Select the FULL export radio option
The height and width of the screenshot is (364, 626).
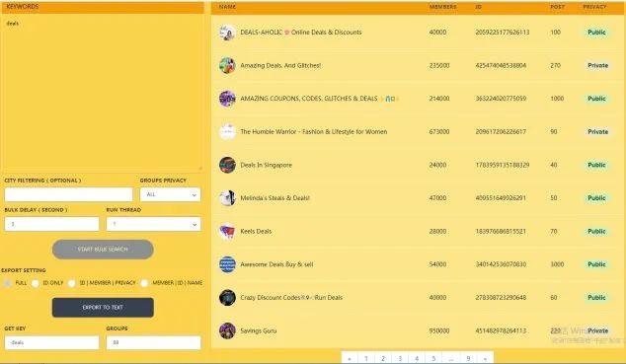pos(7,283)
